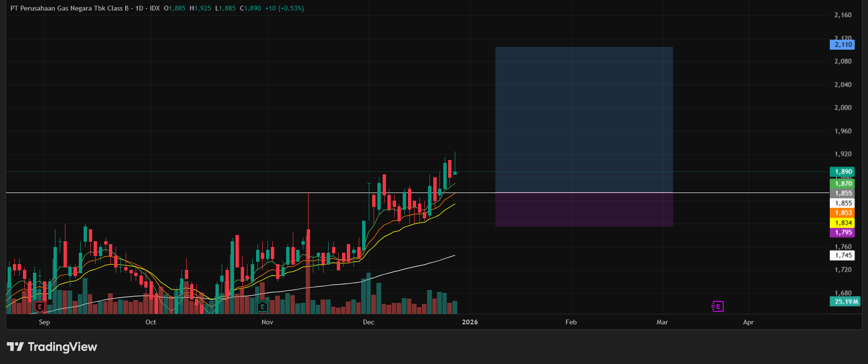Viewport: 868px width, 364px height.
Task: Select the purple stop-loss zone of the position
Action: pyautogui.click(x=584, y=210)
